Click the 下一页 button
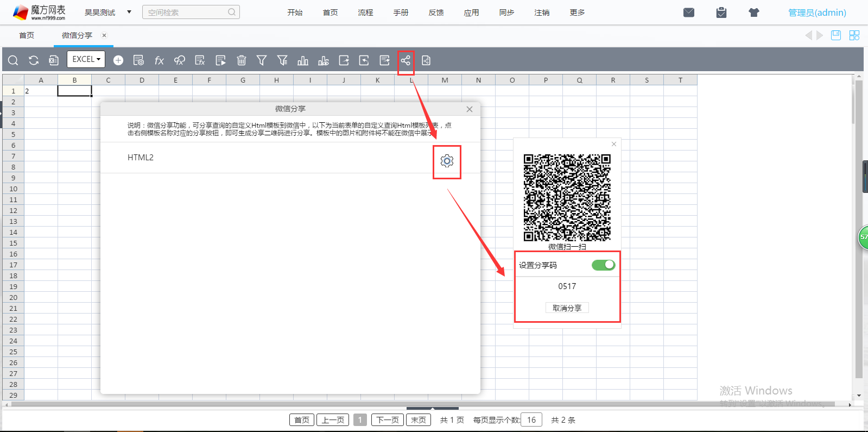 388,420
